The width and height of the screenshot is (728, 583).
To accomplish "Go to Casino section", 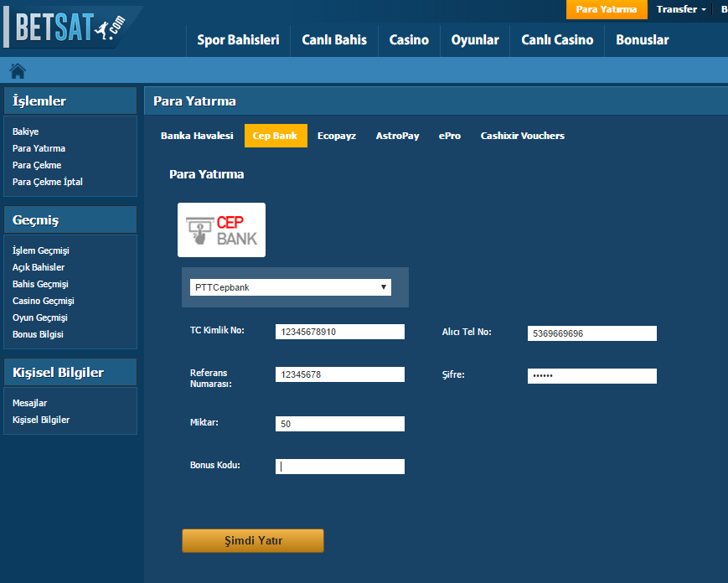I will coord(409,40).
